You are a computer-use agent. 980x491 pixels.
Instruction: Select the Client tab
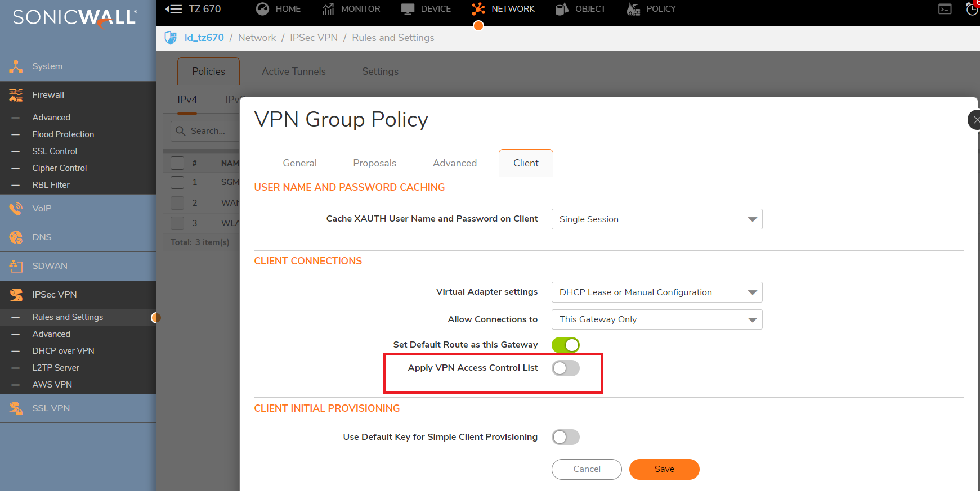pos(526,163)
